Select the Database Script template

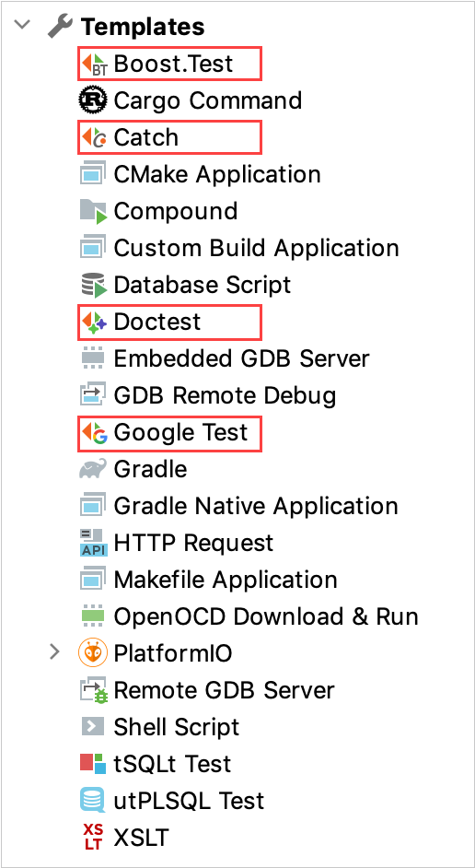[x=185, y=285]
